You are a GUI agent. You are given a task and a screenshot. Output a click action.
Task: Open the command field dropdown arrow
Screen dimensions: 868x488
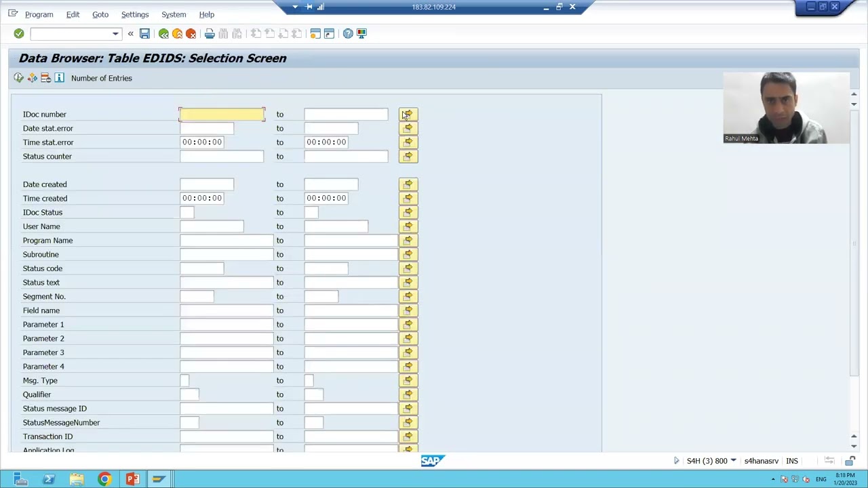pos(115,34)
